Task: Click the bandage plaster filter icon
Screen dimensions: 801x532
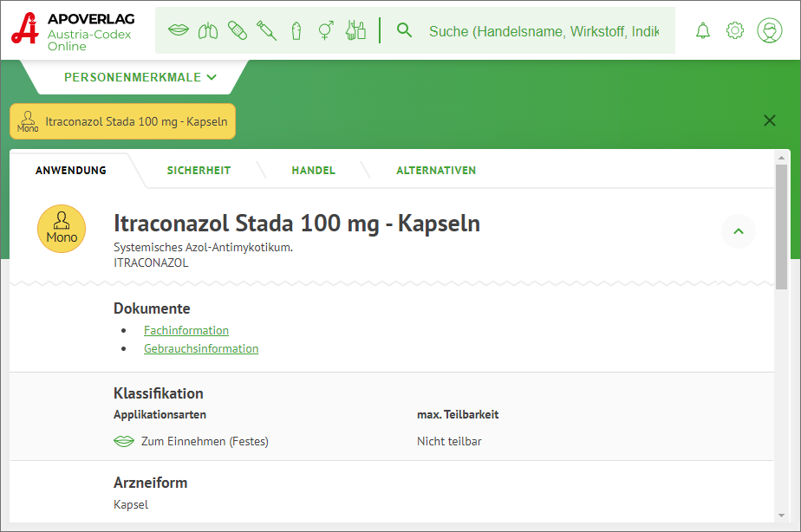Action: pos(237,31)
